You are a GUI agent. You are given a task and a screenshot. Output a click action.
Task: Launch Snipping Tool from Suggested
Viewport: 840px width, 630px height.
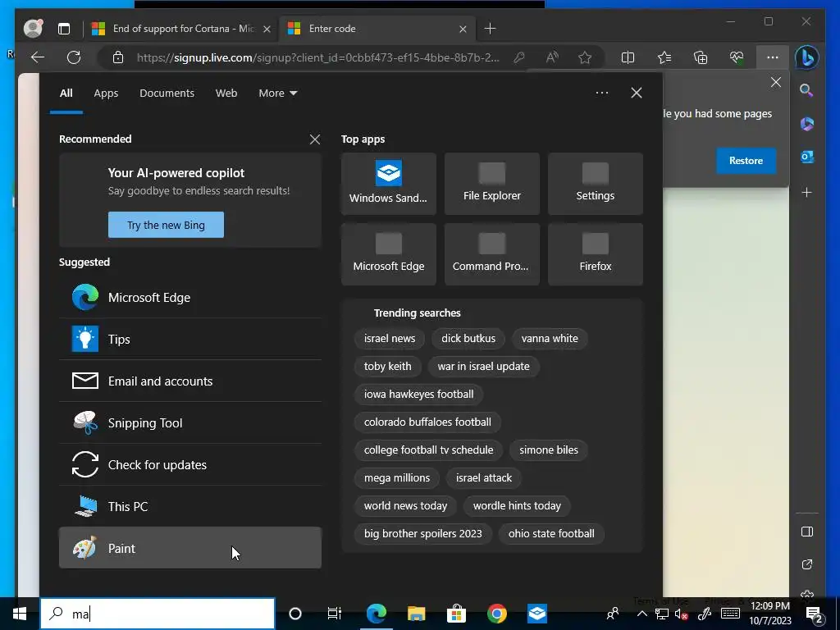pyautogui.click(x=190, y=422)
